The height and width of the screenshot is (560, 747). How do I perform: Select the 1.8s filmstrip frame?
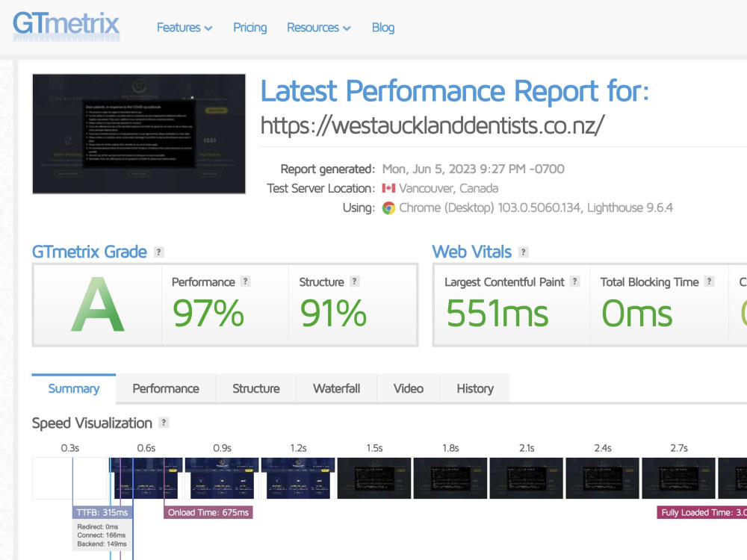450,478
